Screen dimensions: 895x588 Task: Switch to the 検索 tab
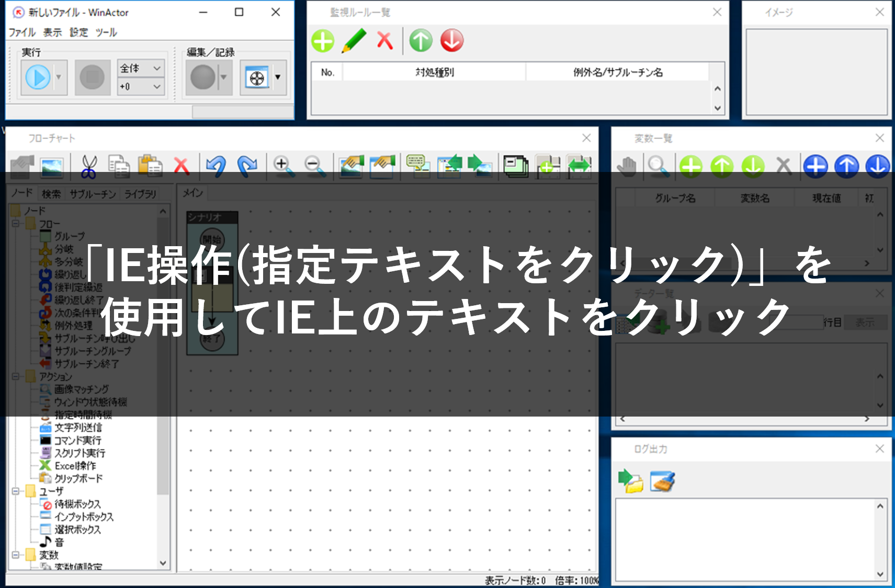(x=51, y=194)
